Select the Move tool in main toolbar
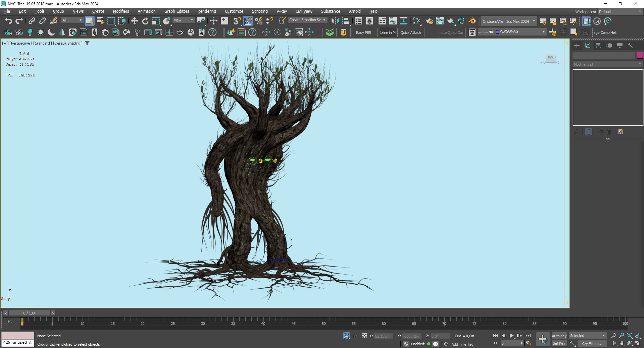Viewport: 644px width, 348px height. [x=135, y=21]
